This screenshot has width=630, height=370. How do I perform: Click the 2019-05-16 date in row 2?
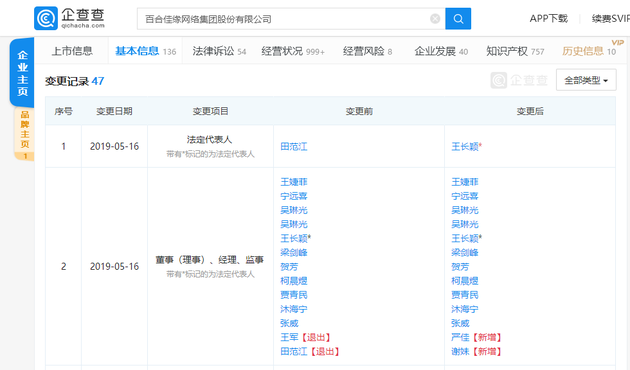(x=114, y=266)
